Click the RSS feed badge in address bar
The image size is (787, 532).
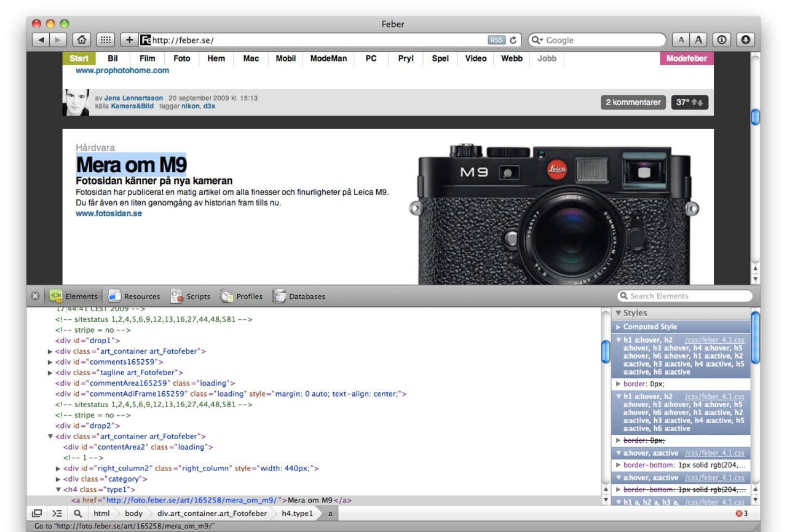(496, 40)
